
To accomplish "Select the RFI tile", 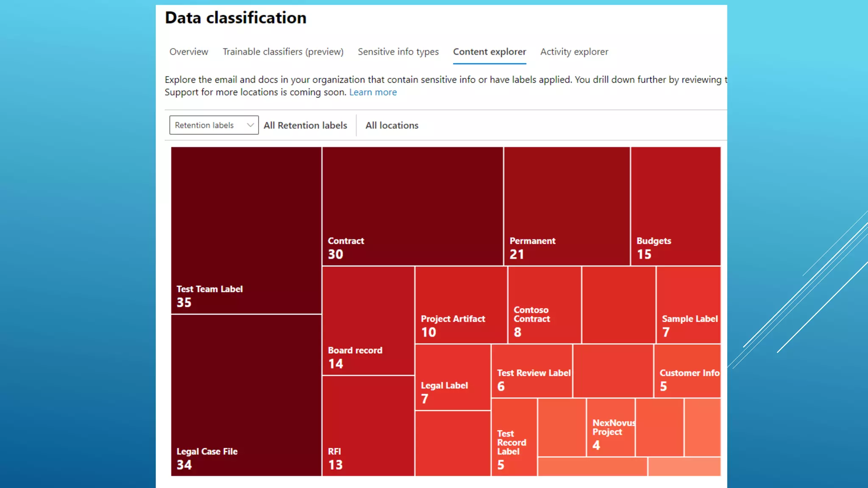I will point(368,425).
